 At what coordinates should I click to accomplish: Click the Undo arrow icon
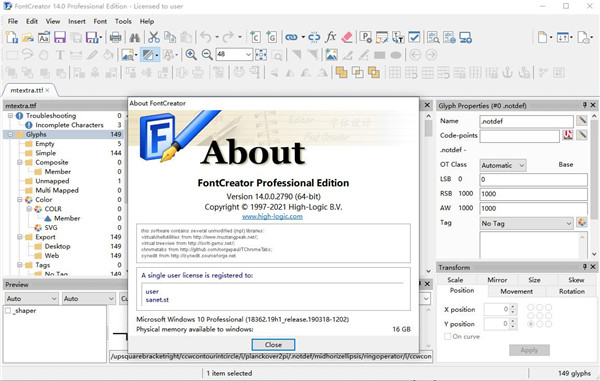point(206,37)
